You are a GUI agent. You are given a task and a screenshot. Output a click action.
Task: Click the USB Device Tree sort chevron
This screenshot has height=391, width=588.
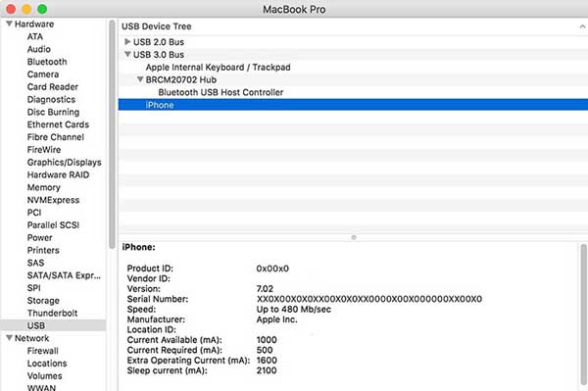pos(582,26)
